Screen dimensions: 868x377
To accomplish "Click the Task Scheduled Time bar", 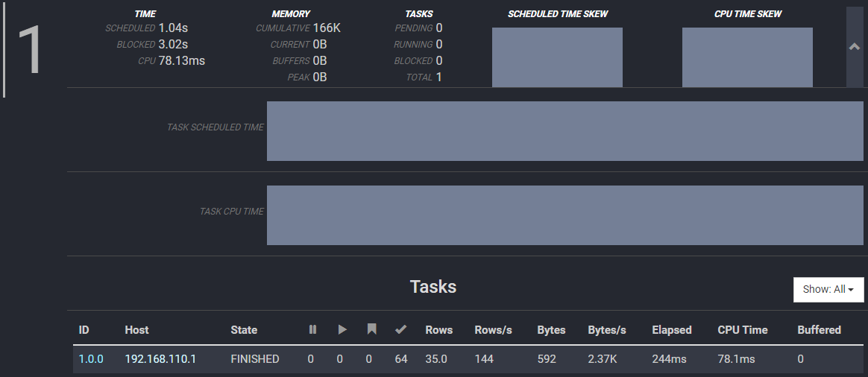I will point(564,131).
